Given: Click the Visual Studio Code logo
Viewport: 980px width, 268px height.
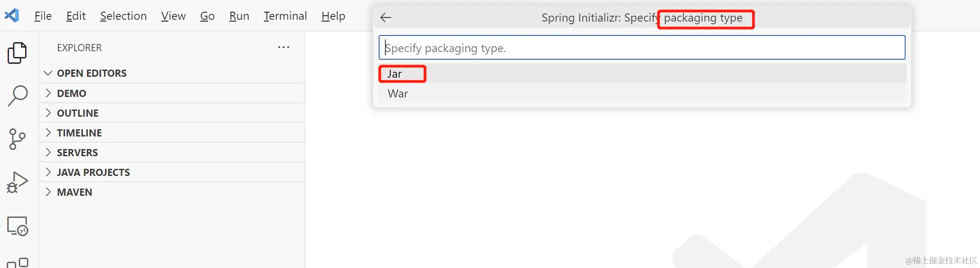Looking at the screenshot, I should [11, 15].
